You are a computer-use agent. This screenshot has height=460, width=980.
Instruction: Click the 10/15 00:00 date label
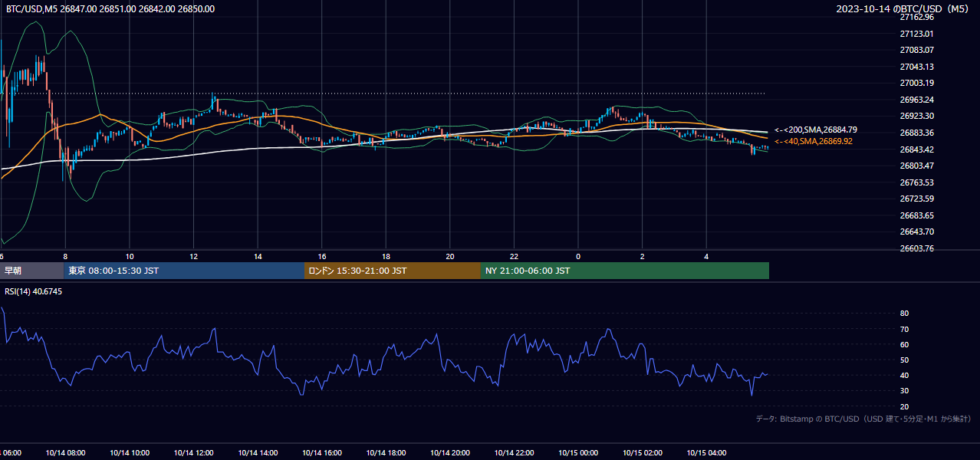(578, 453)
